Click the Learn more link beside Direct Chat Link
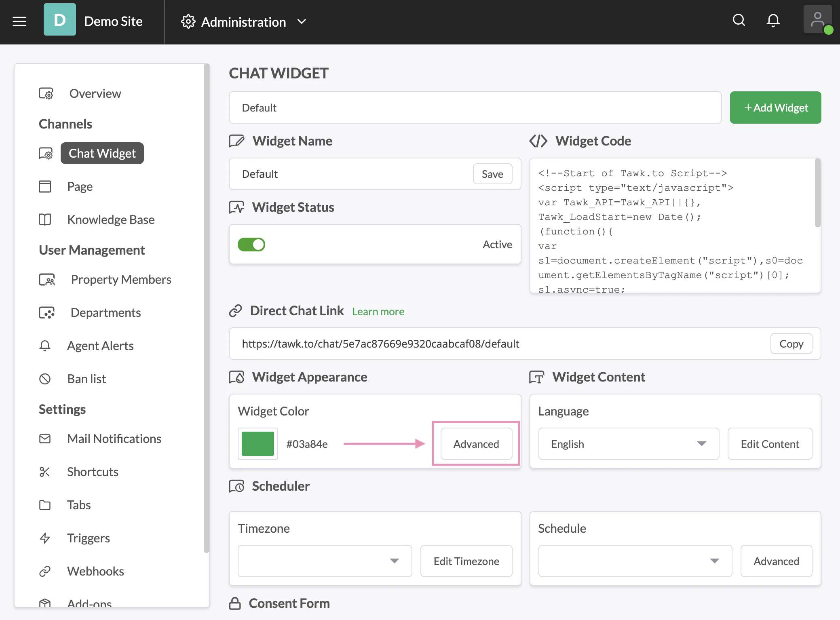The width and height of the screenshot is (840, 620). pos(378,311)
